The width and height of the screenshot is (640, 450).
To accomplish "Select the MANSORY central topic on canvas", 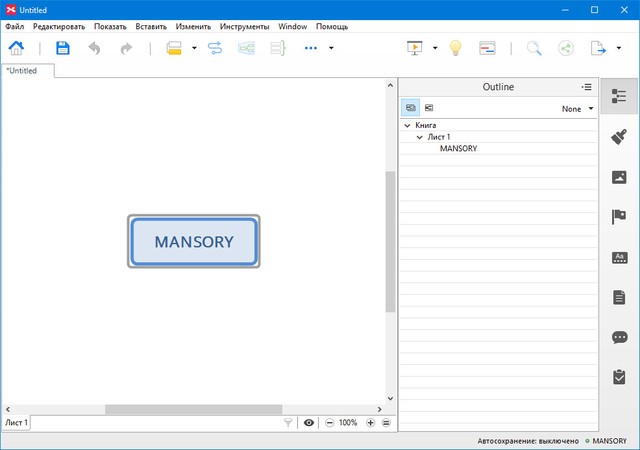I will coord(194,241).
